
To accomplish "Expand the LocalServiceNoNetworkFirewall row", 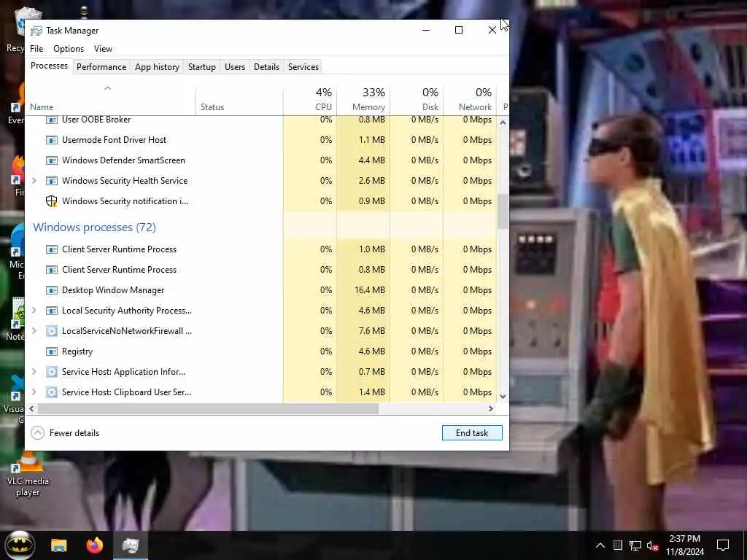I will [x=34, y=331].
